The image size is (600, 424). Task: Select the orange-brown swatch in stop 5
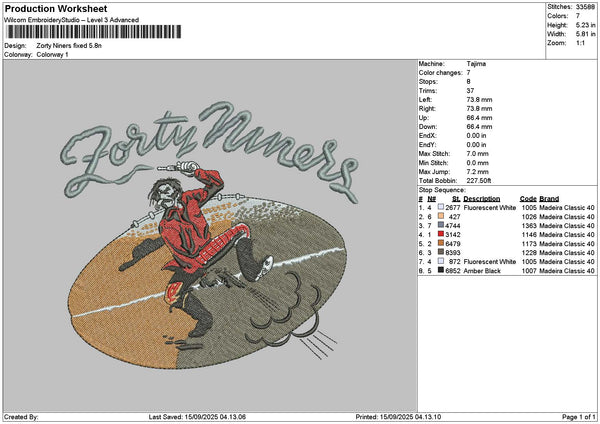pyautogui.click(x=441, y=243)
